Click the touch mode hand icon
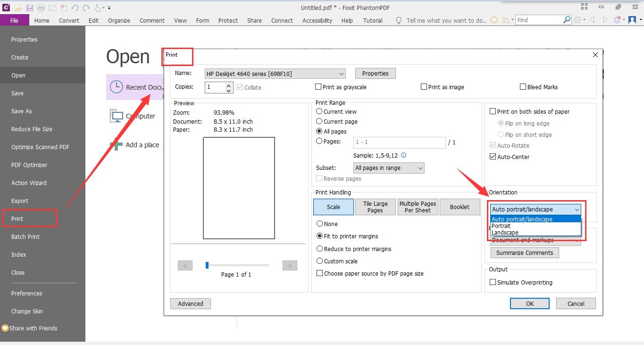 pos(98,8)
